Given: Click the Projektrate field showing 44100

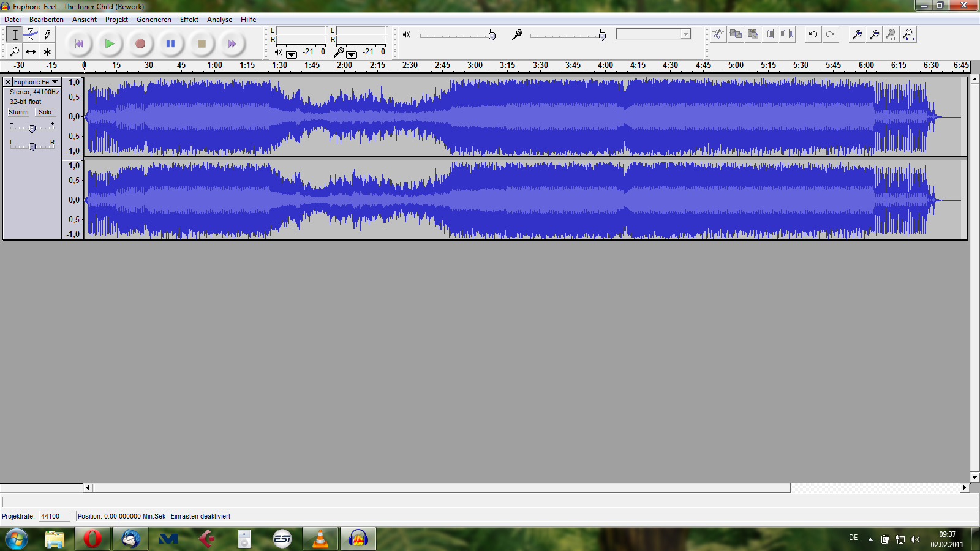Looking at the screenshot, I should click(x=55, y=516).
